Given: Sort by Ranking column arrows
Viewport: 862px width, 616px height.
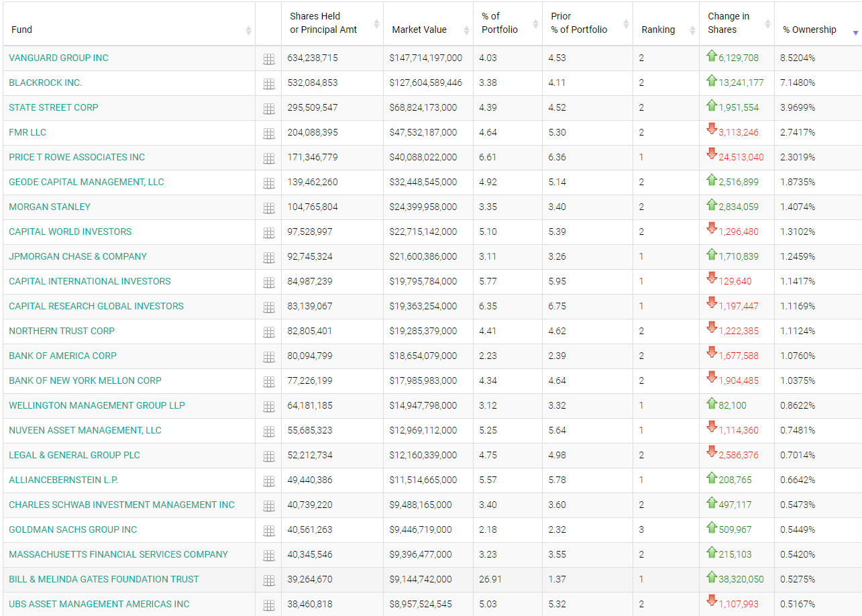Looking at the screenshot, I should [x=692, y=30].
